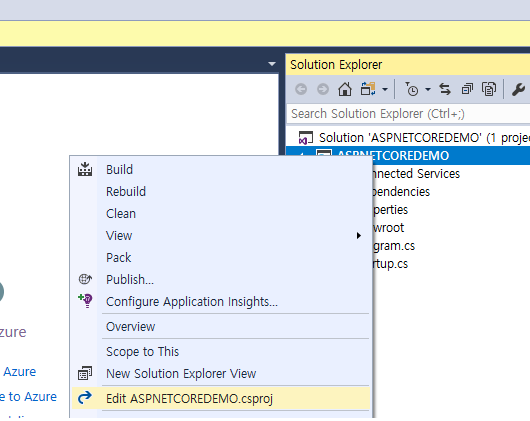
Task: Click the Publish globe icon
Action: (x=85, y=279)
